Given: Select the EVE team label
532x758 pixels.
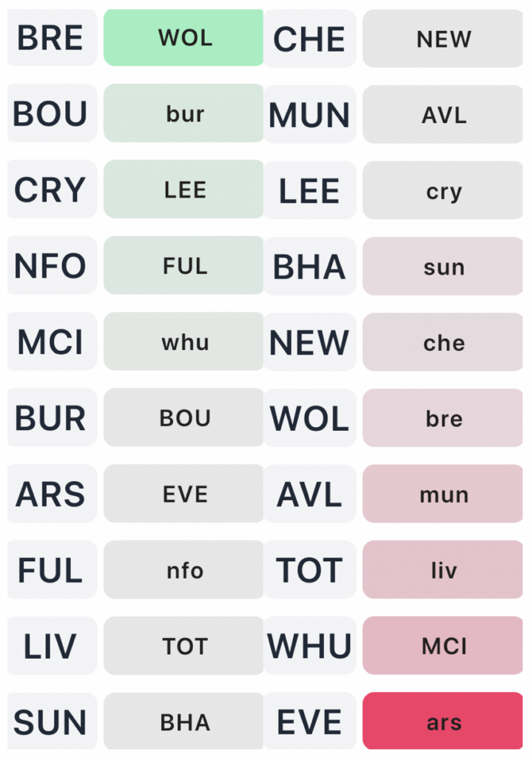Looking at the screenshot, I should pos(309,722).
